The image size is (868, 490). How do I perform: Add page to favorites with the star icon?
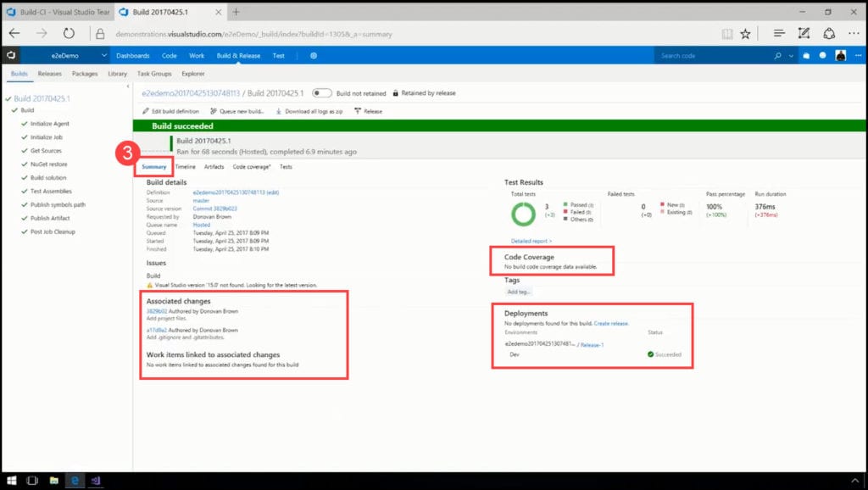(x=746, y=34)
